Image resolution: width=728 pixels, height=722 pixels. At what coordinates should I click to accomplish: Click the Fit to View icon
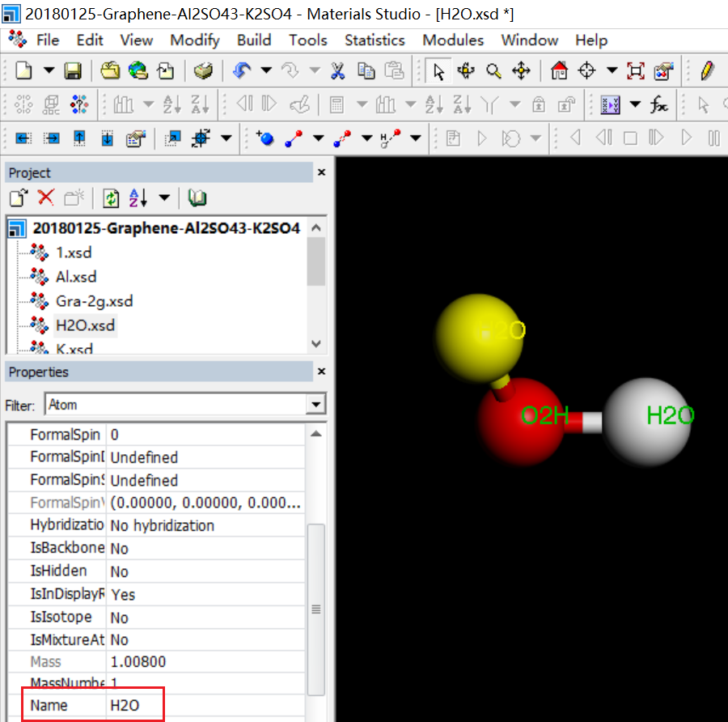(x=636, y=70)
